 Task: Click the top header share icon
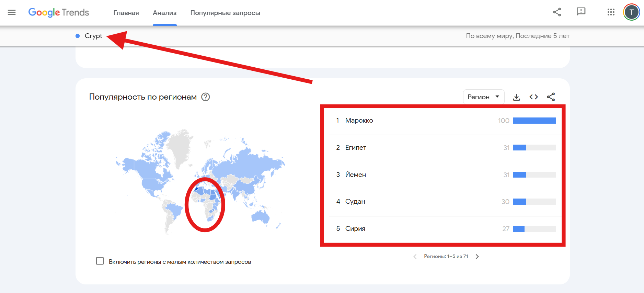pyautogui.click(x=557, y=12)
